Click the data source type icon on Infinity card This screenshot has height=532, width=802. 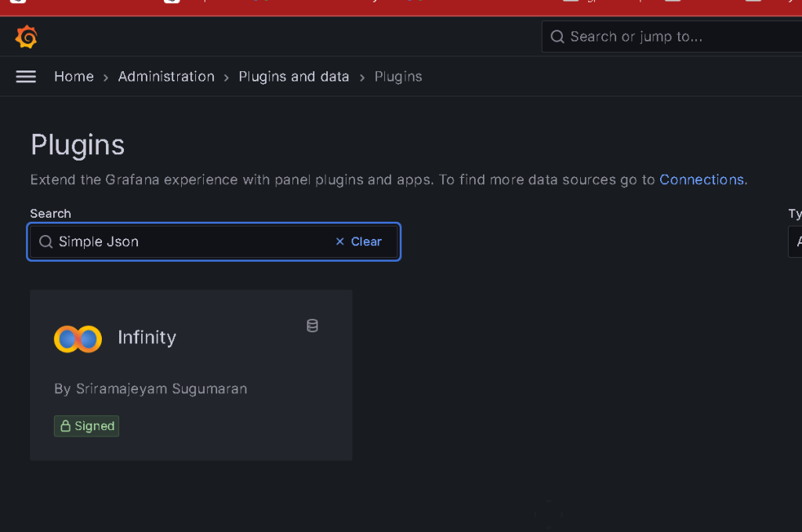312,325
